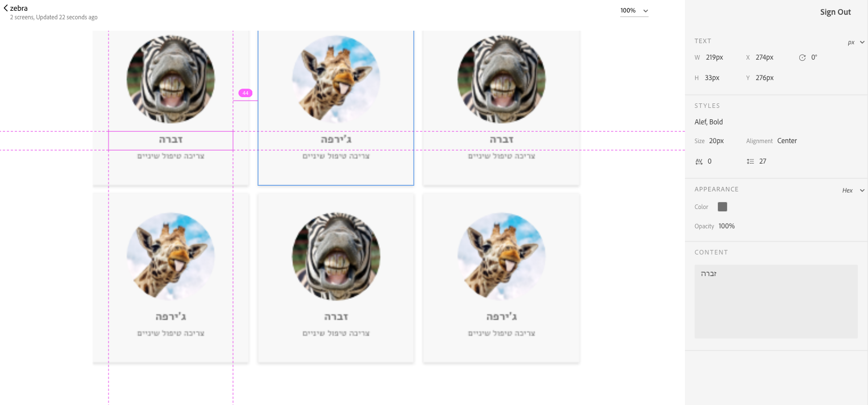Click the זברה title in the bottom row
Screen dimensions: 868x405
tap(336, 317)
